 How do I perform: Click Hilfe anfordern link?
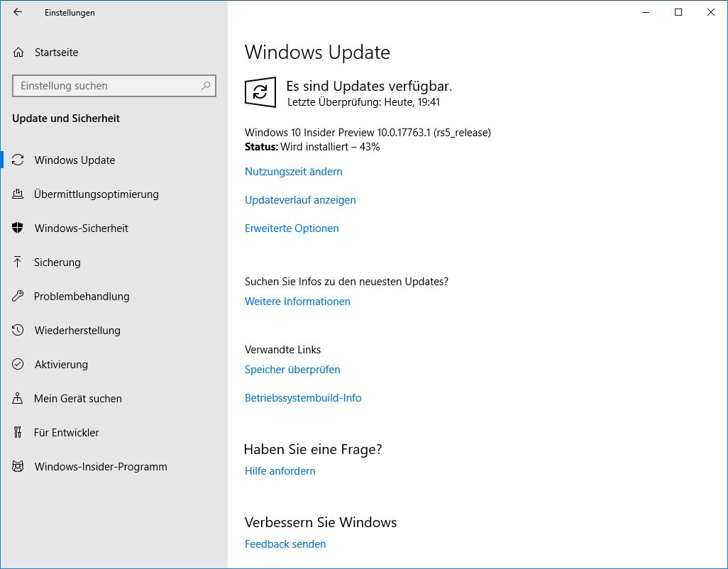pyautogui.click(x=280, y=471)
